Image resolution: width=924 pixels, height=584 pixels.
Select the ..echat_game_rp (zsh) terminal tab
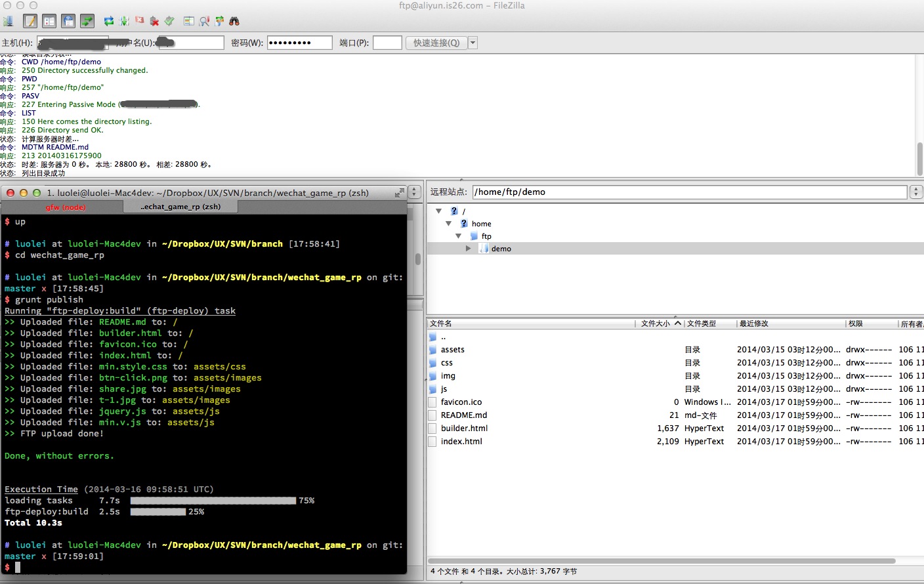(x=180, y=207)
